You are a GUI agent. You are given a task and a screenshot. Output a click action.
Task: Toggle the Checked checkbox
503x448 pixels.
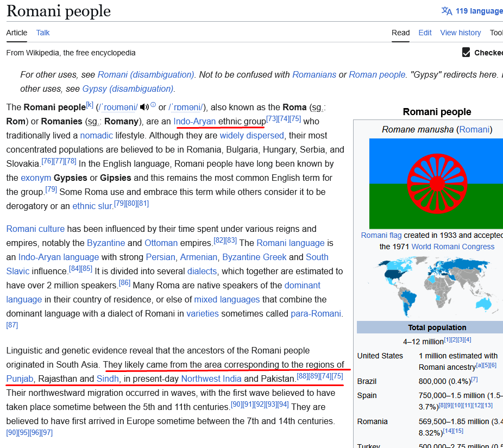466,52
